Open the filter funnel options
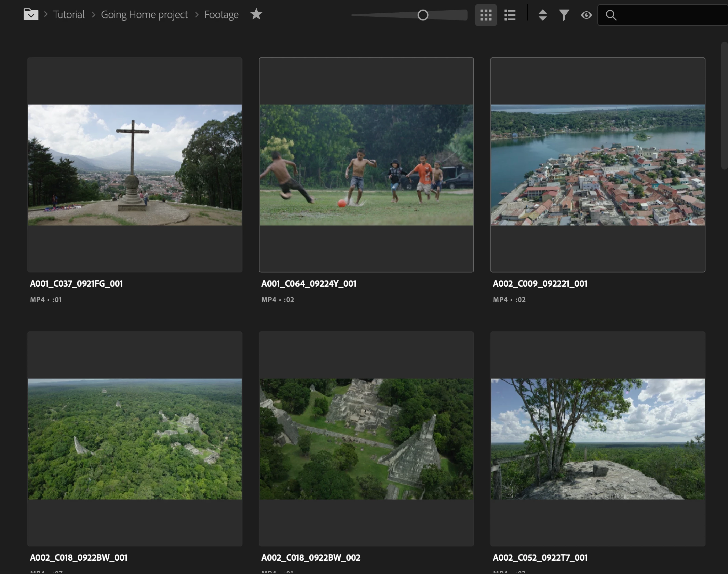The width and height of the screenshot is (728, 574). point(564,15)
